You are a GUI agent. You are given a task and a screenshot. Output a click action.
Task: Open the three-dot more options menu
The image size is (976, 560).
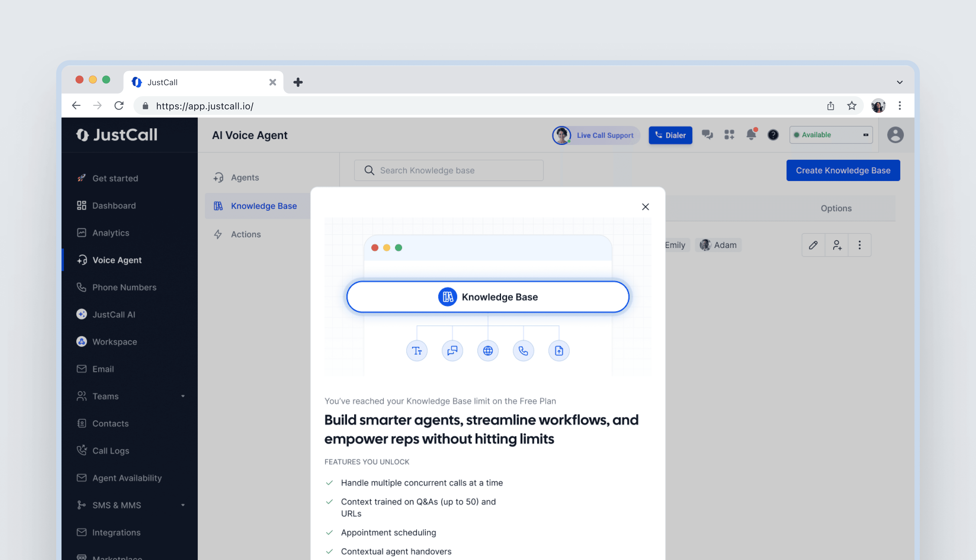(x=859, y=245)
